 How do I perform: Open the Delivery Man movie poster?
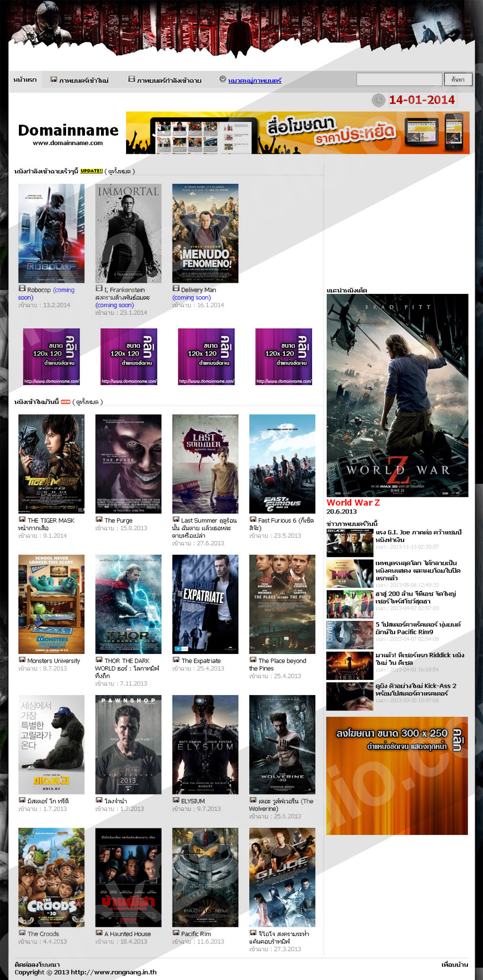tap(205, 233)
